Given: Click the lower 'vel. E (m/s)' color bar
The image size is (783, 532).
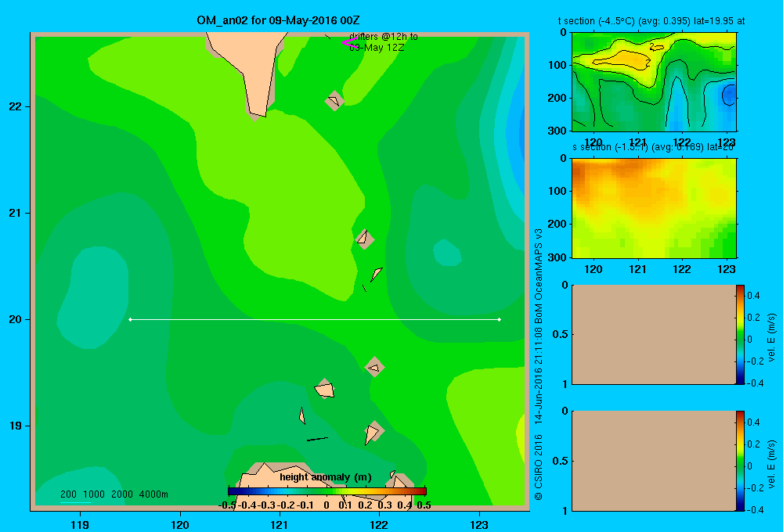Looking at the screenshot, I should [740, 461].
